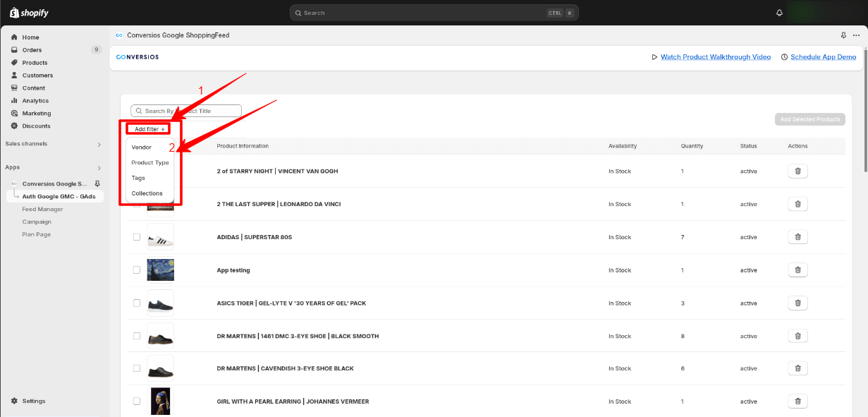Screen dimensions: 868x417
Task: Select the DR MARTENS CAVENDISH checkbox
Action: click(x=137, y=368)
